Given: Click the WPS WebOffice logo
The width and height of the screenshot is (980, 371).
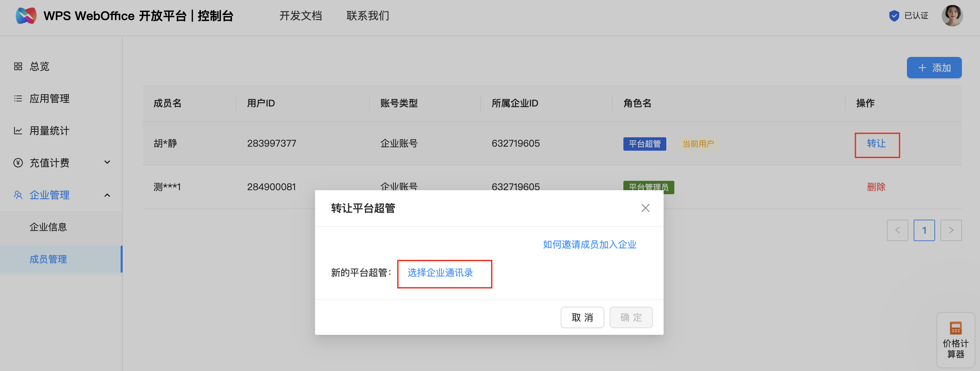Looking at the screenshot, I should [26, 16].
